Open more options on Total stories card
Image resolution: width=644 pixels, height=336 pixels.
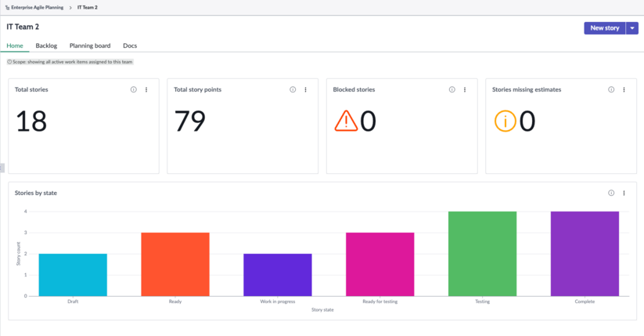point(146,89)
